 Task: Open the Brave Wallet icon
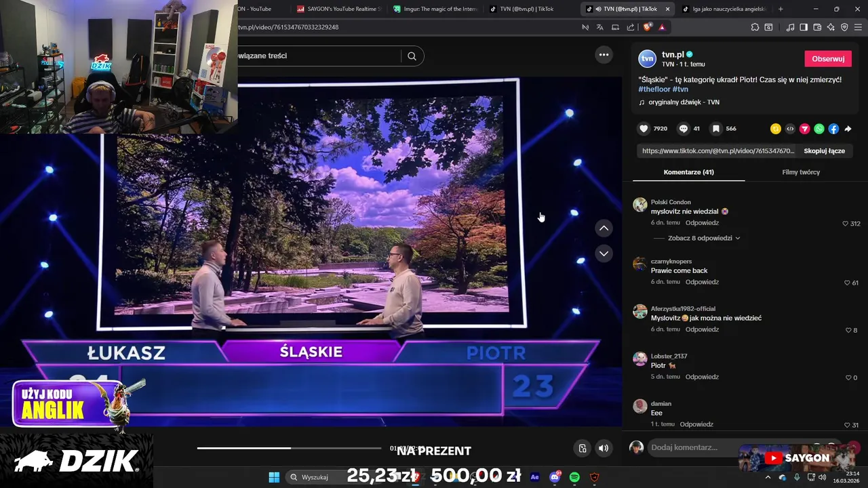click(x=817, y=27)
